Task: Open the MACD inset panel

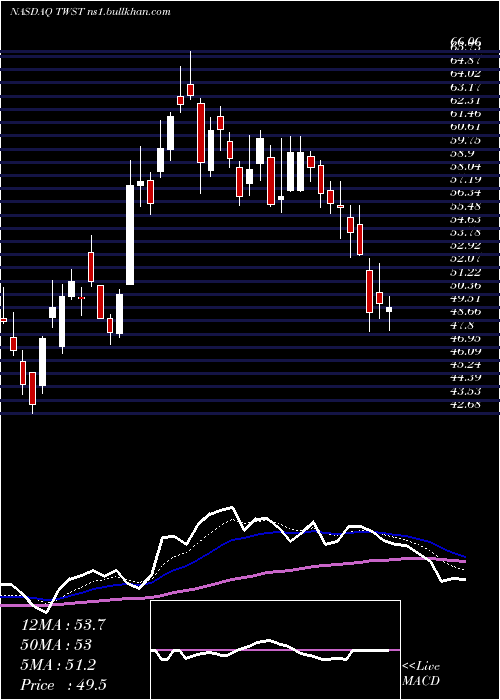Action: coord(275,650)
